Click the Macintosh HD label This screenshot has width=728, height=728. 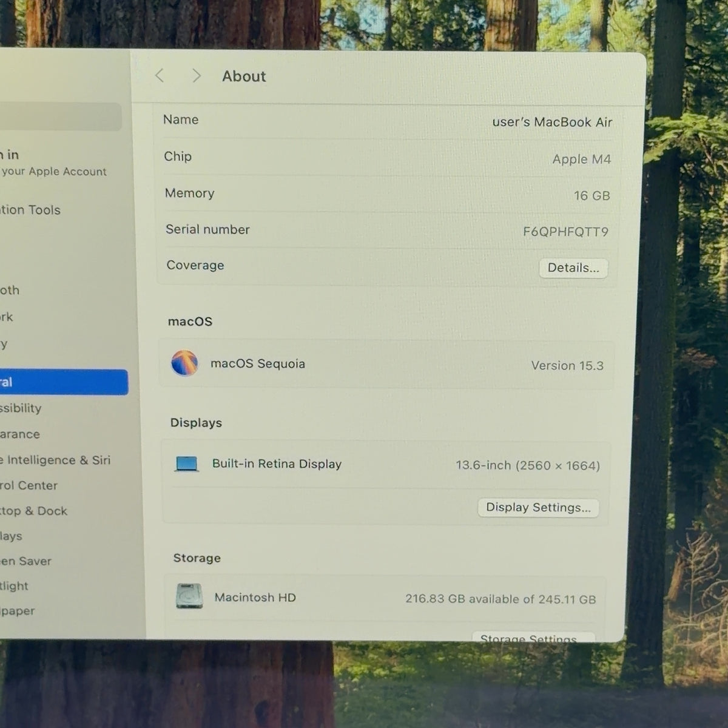(255, 597)
